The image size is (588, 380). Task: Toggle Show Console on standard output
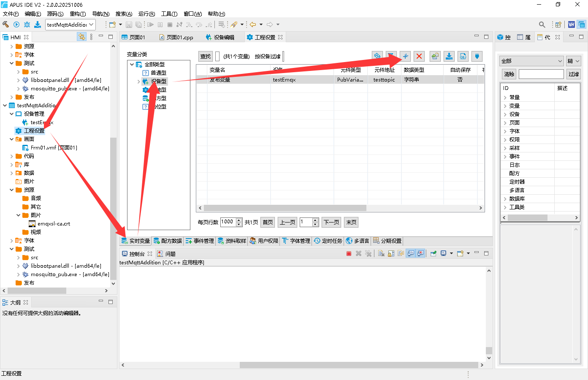(x=411, y=253)
